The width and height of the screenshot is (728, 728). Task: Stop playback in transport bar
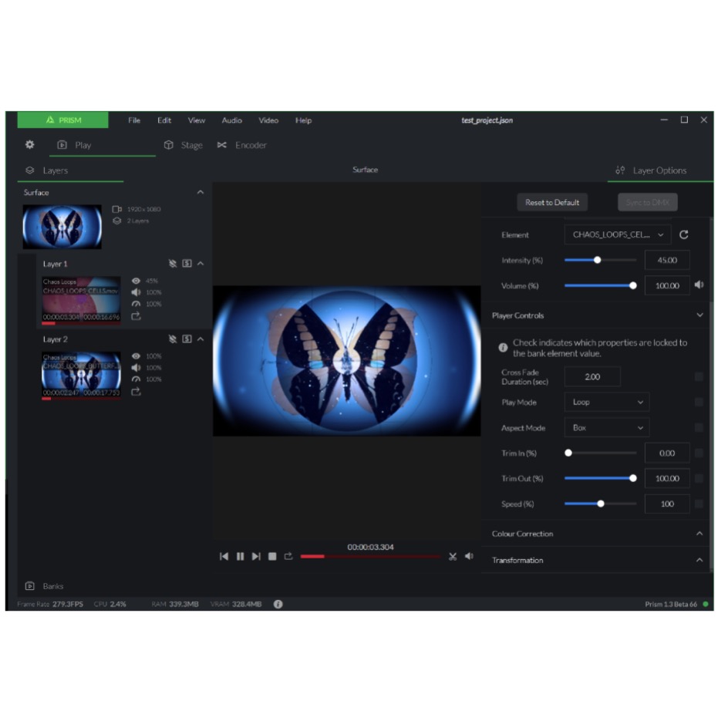[x=272, y=557]
